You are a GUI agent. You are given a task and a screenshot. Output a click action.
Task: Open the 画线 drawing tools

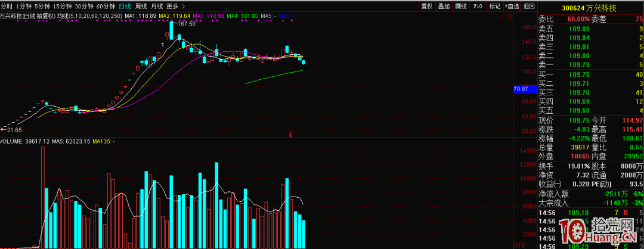point(461,6)
